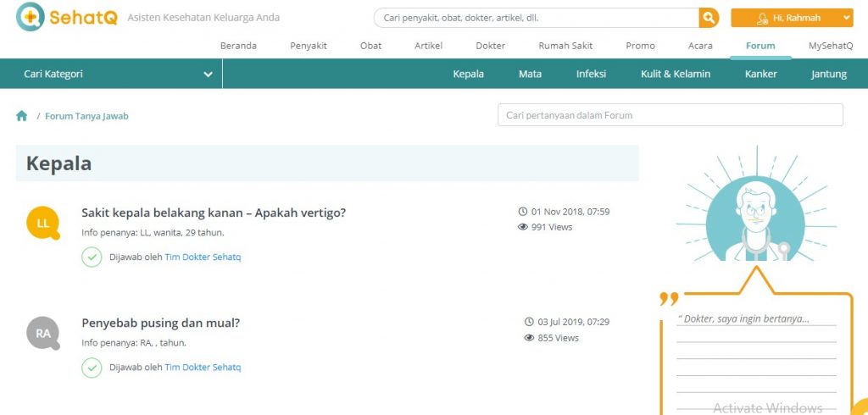Image resolution: width=868 pixels, height=415 pixels.
Task: Choose the Mata category
Action: click(530, 74)
